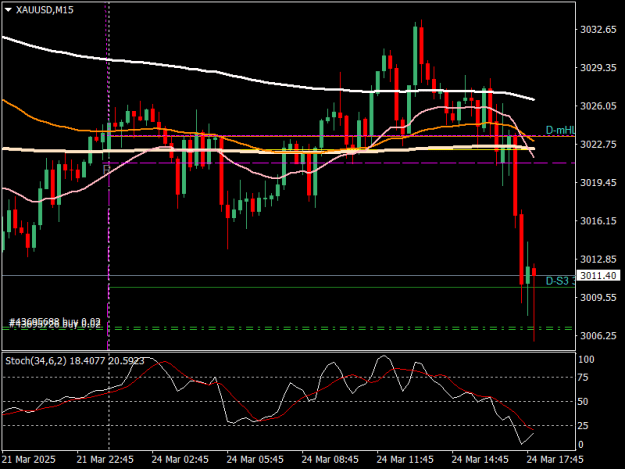This screenshot has width=625, height=469.
Task: Click the stochastic scale value 75
Action: pos(583,378)
